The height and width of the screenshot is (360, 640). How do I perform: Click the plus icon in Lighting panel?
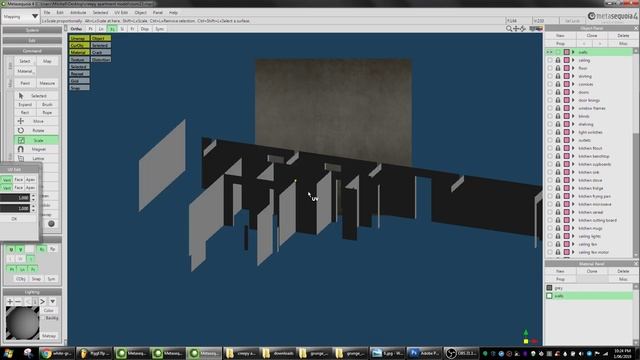10,302
